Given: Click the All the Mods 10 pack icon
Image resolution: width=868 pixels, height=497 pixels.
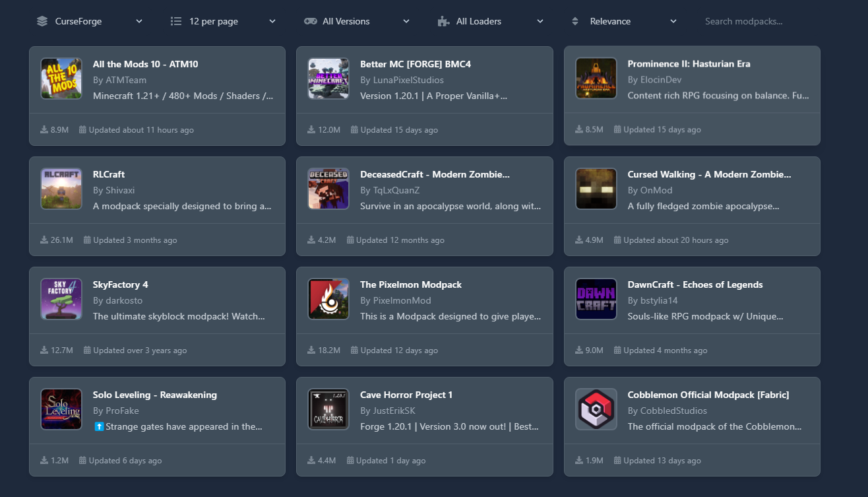Looking at the screenshot, I should point(61,79).
